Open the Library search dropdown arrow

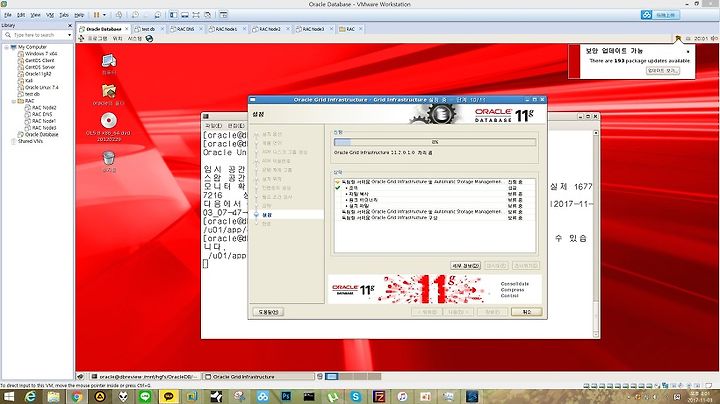(x=69, y=35)
